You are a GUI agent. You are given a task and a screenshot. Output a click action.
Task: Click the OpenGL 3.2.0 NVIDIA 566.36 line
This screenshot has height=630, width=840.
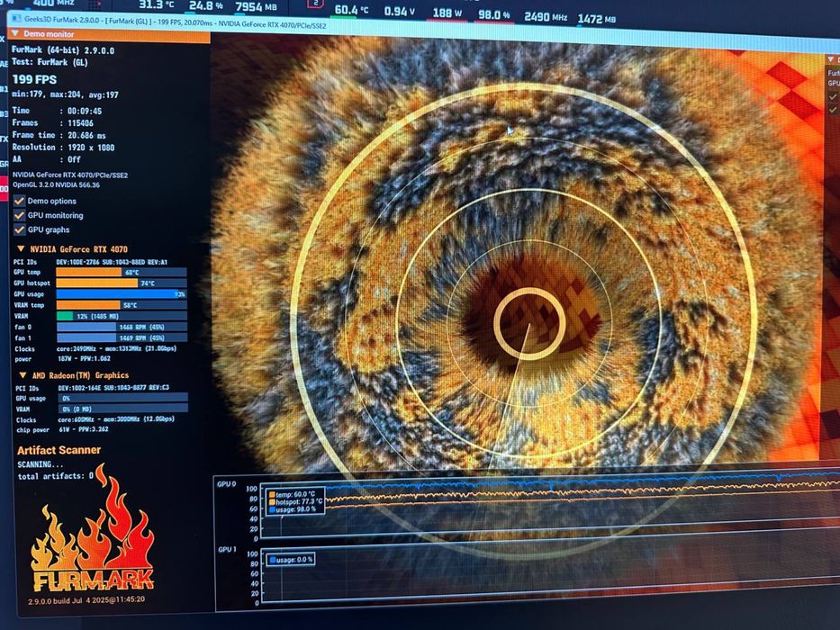tap(56, 184)
